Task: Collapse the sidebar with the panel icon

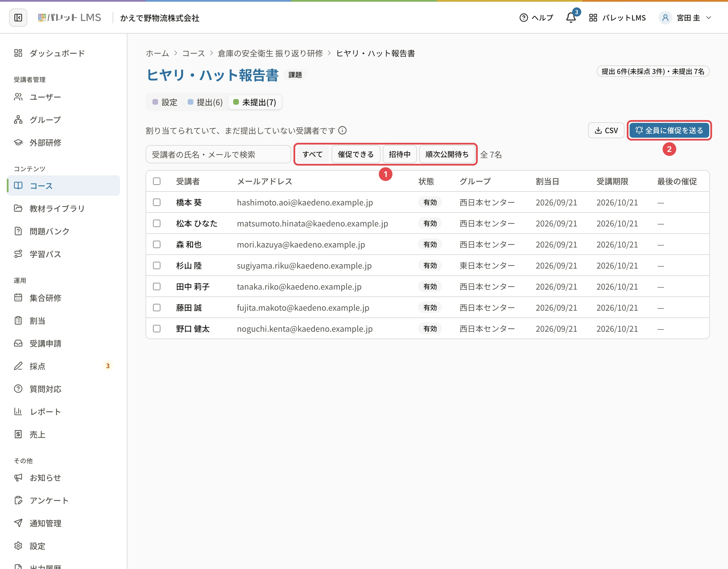Action: [18, 18]
